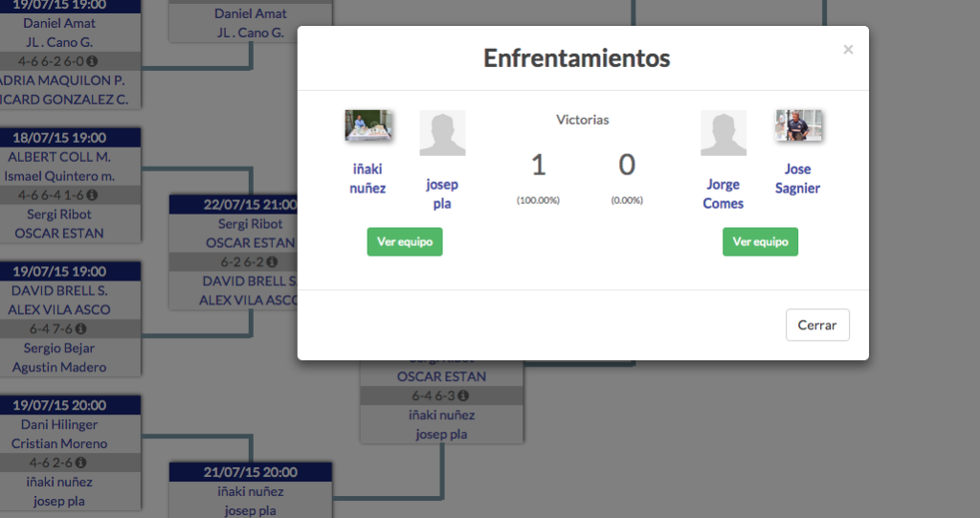Click Jorge Comes placeholder avatar

[x=724, y=133]
